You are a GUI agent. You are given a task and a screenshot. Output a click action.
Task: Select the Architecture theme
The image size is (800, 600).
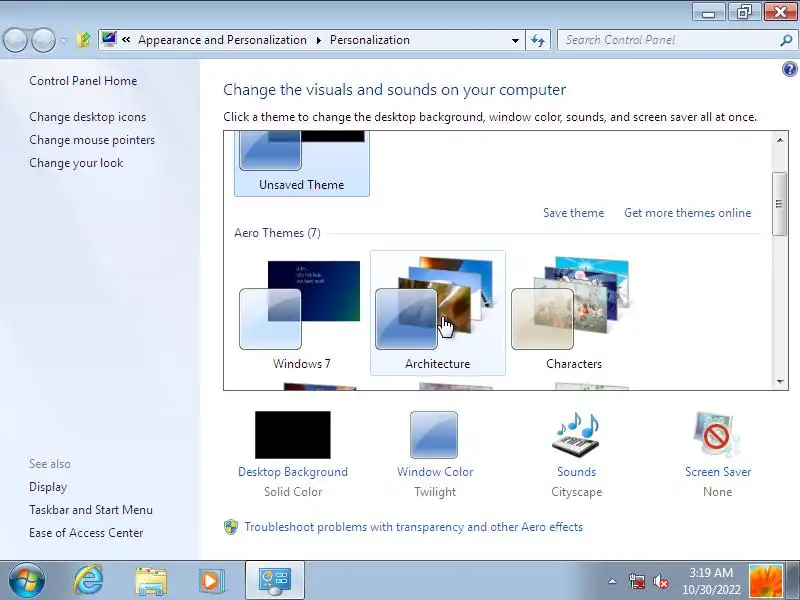point(438,313)
